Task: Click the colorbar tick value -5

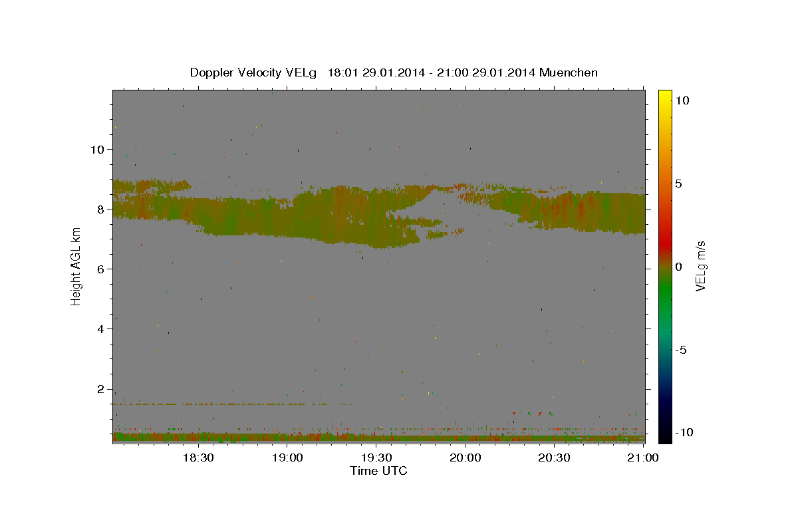Action: click(x=682, y=350)
